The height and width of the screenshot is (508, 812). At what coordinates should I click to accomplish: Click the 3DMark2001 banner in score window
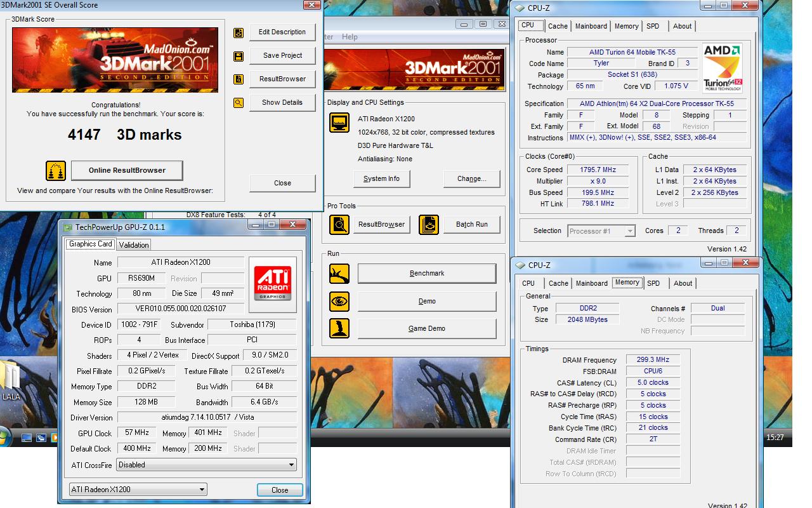tap(115, 60)
